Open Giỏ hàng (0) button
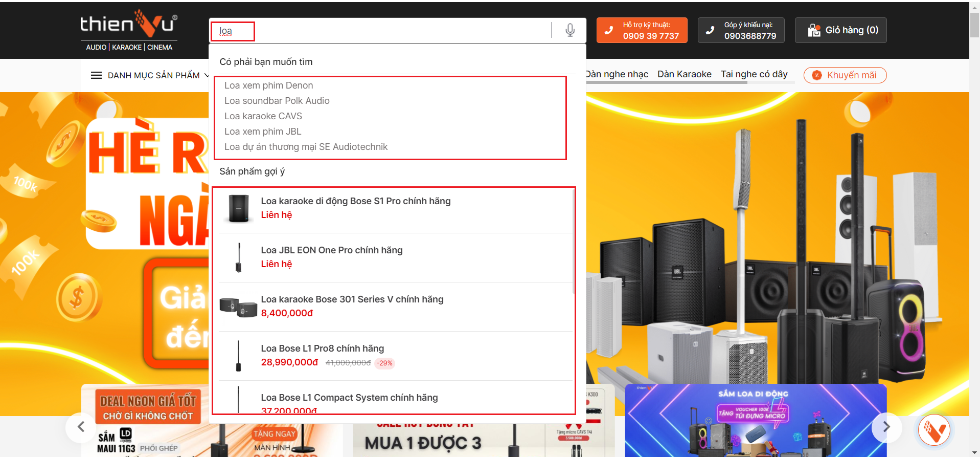Viewport: 980px width, 457px height. coord(841,30)
